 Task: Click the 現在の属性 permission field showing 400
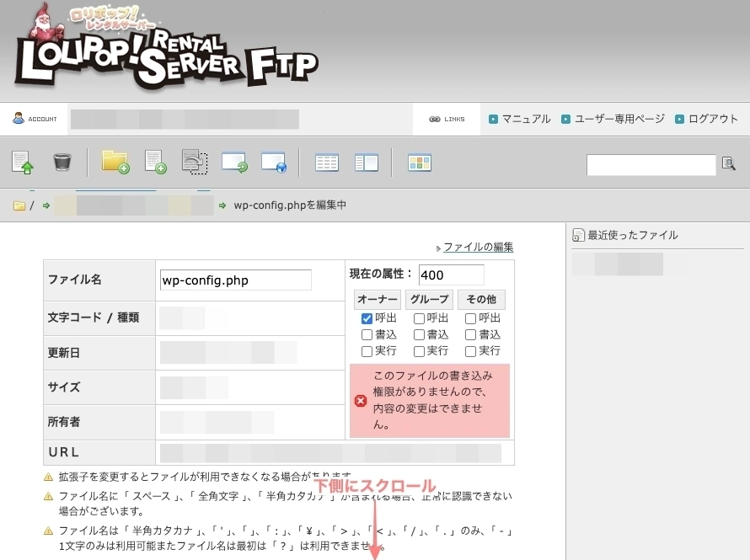tap(452, 275)
